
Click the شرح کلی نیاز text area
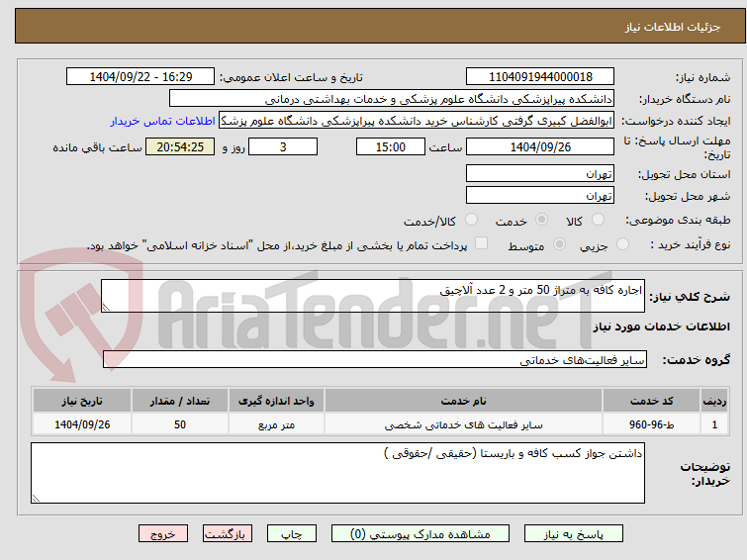(373, 296)
